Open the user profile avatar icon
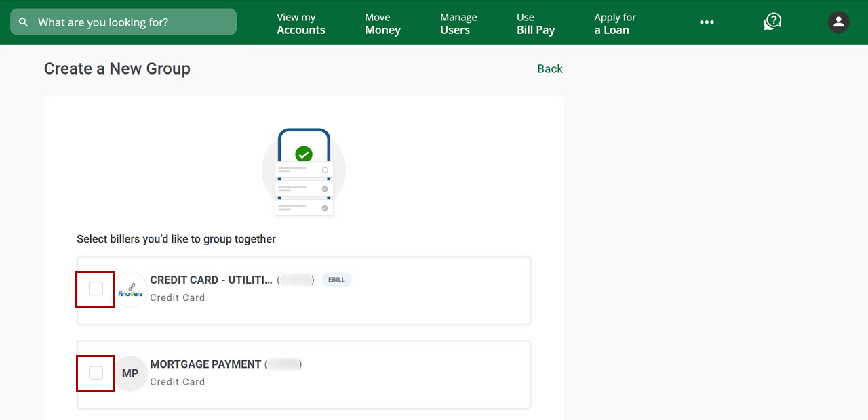The height and width of the screenshot is (420, 868). [838, 22]
